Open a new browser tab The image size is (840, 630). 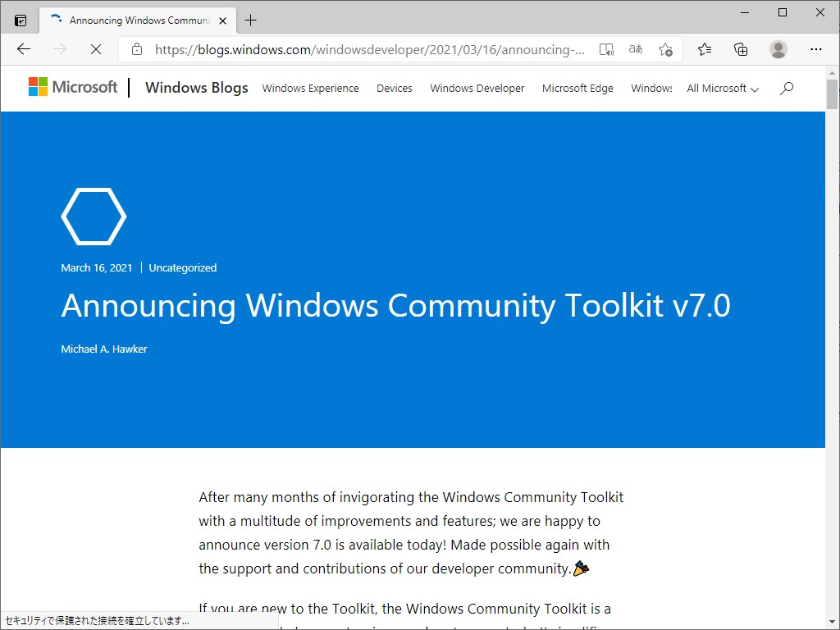[x=249, y=19]
